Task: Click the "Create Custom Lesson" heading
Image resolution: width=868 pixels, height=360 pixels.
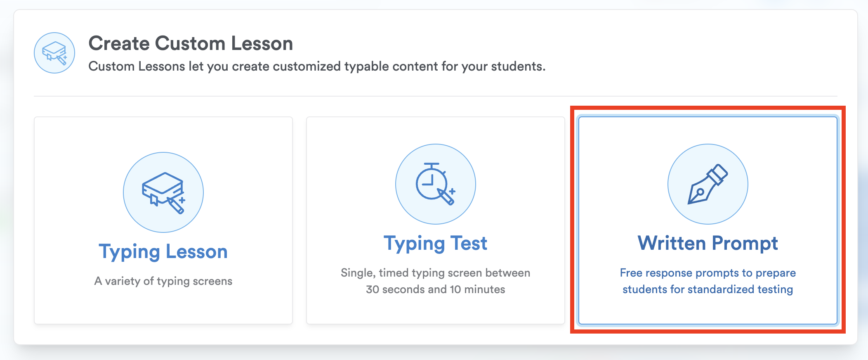Action: click(191, 43)
